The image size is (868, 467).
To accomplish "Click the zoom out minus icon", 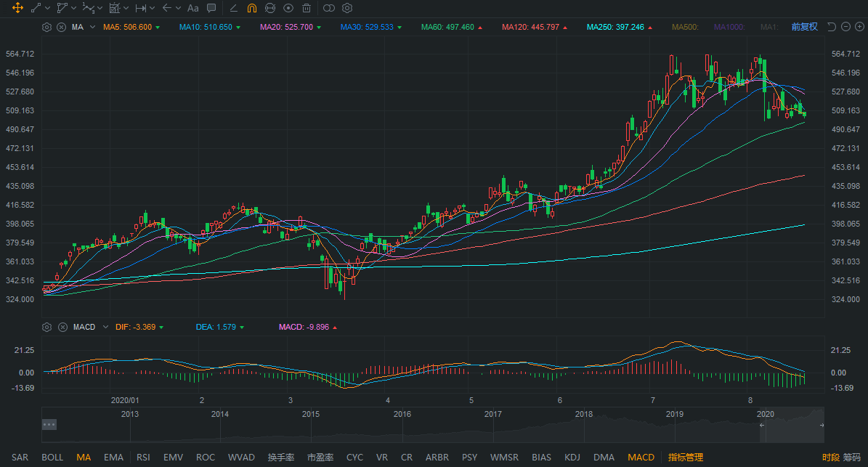I will point(845,27).
